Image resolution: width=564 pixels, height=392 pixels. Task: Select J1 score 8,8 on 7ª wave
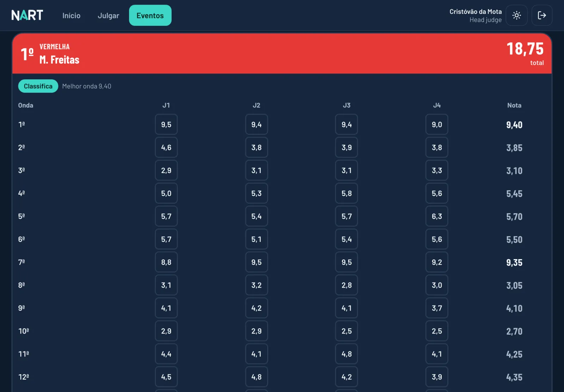166,262
